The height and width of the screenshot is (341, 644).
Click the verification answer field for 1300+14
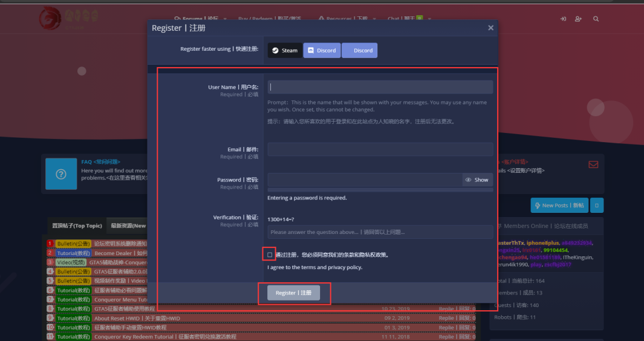[x=380, y=232]
